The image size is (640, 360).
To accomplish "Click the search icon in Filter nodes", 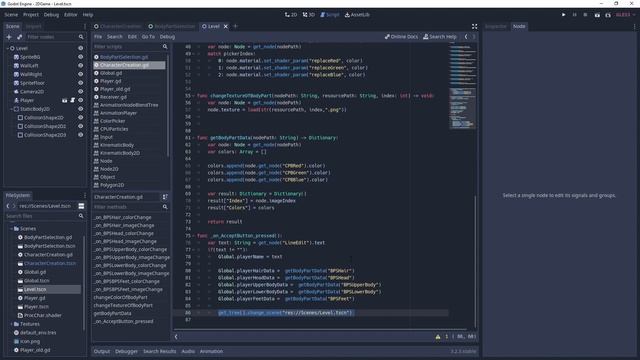I will click(81, 37).
